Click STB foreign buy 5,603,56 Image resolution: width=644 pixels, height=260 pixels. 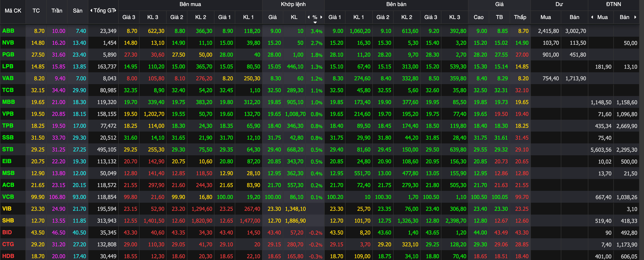click(x=601, y=150)
